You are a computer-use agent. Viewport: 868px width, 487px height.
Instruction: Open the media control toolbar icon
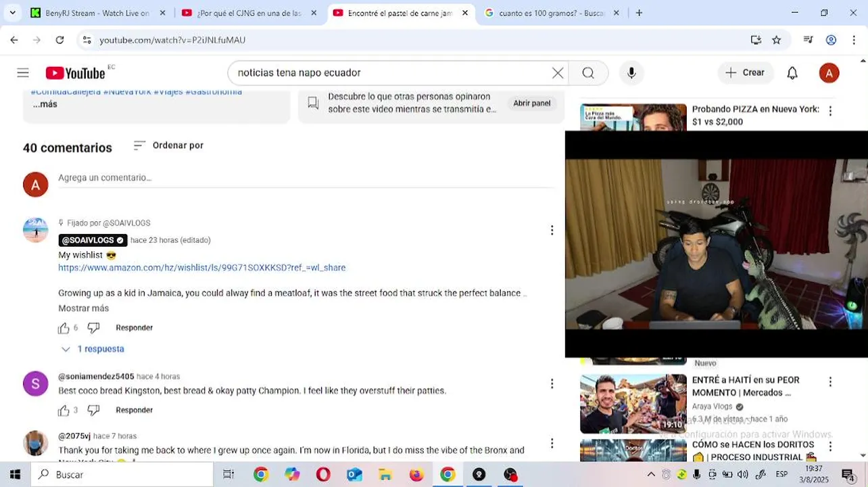pyautogui.click(x=808, y=40)
